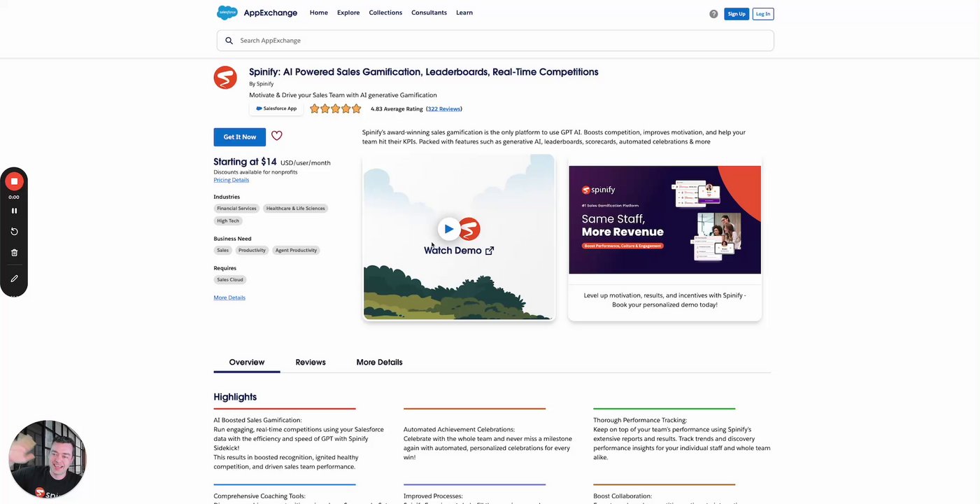Click the By Spinify publisher text
The width and height of the screenshot is (980, 504).
pos(262,84)
